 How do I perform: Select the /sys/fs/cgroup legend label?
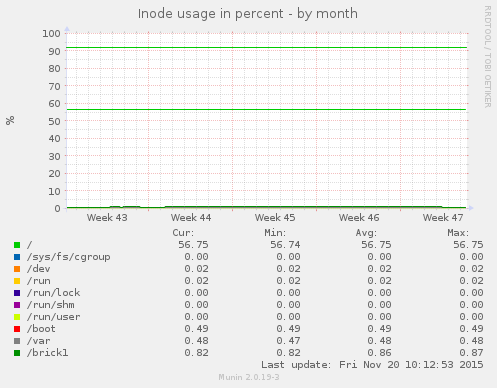coord(69,257)
